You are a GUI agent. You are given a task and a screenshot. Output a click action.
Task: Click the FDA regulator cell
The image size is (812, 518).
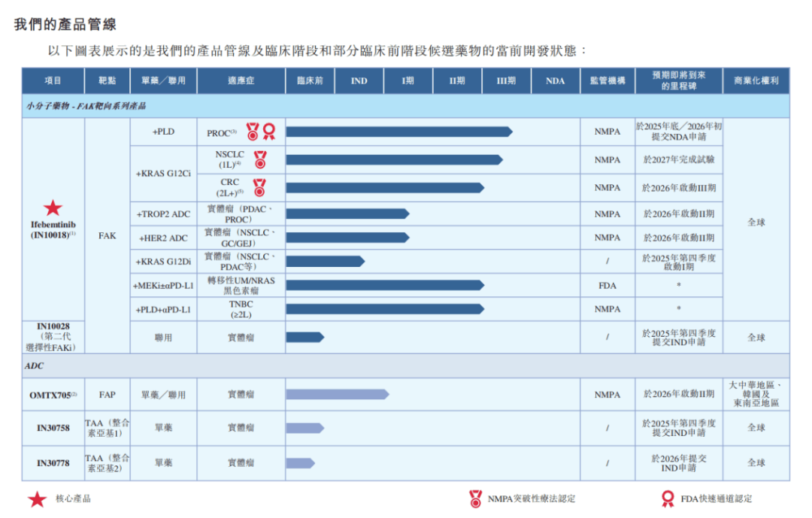tap(607, 286)
